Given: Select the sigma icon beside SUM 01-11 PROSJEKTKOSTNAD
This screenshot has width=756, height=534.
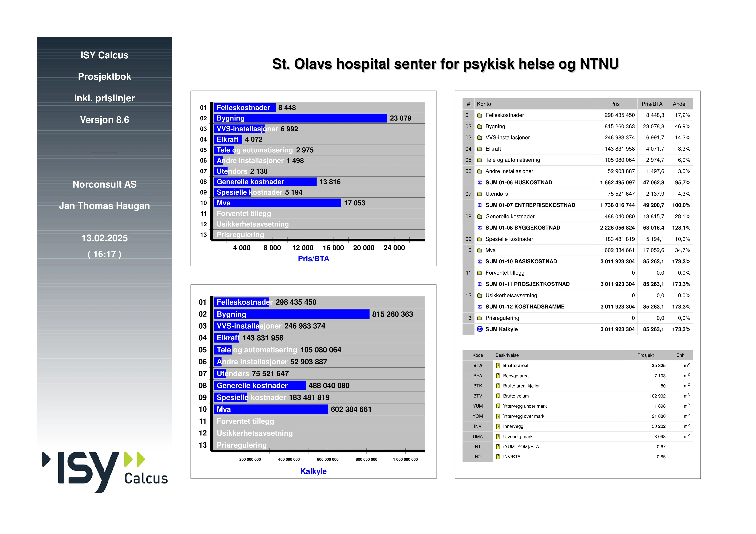Looking at the screenshot, I should [x=480, y=284].
